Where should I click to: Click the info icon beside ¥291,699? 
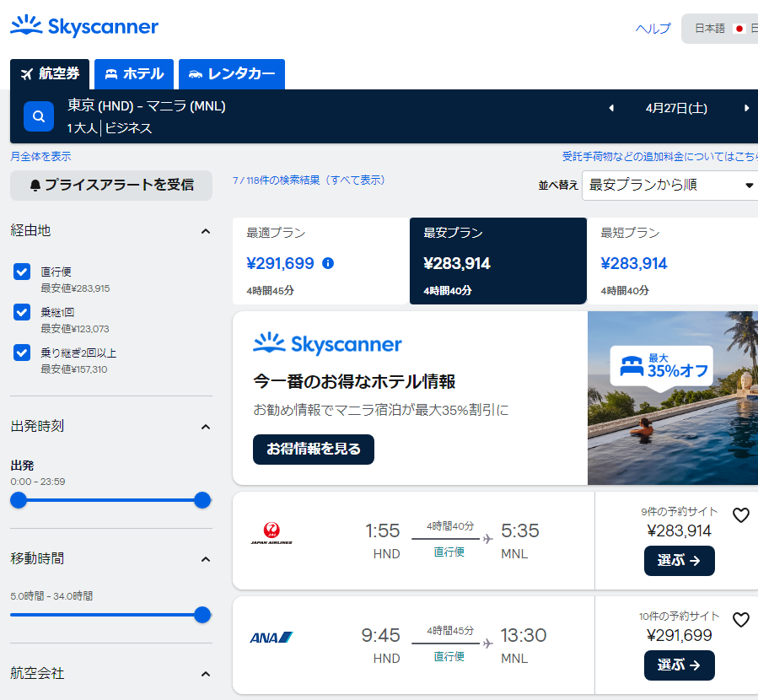click(328, 263)
